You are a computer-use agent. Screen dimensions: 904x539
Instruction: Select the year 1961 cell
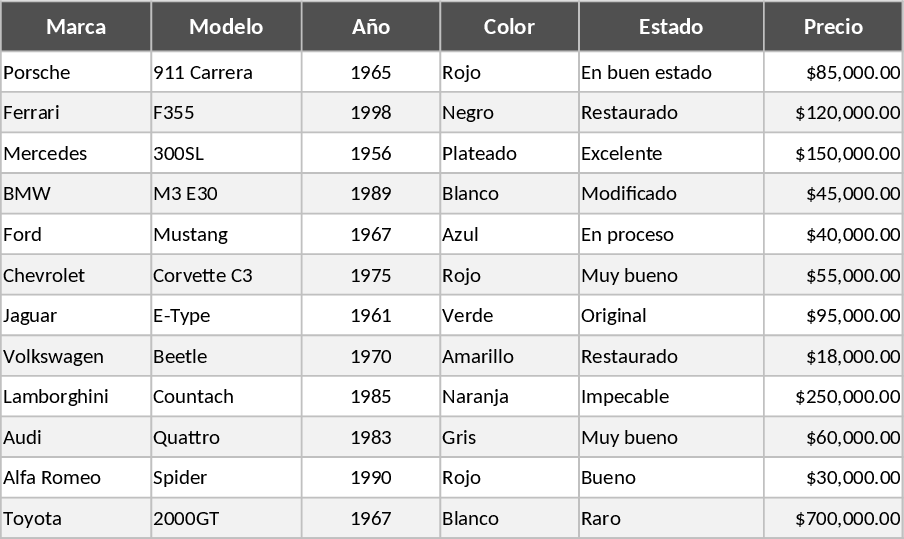(370, 316)
